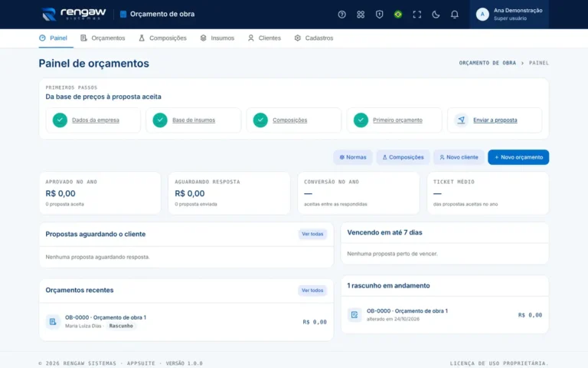Click the Dados da empresa step link

tap(95, 120)
